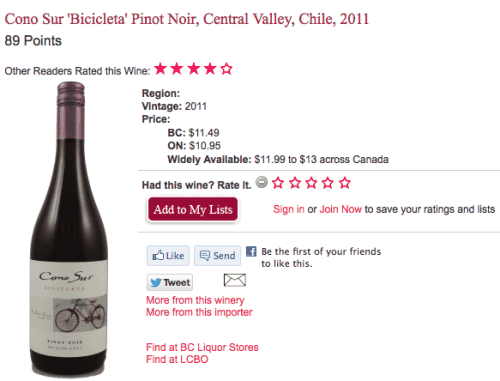This screenshot has height=381, width=500.
Task: Clear rating with grey minus icon
Action: coord(262,182)
